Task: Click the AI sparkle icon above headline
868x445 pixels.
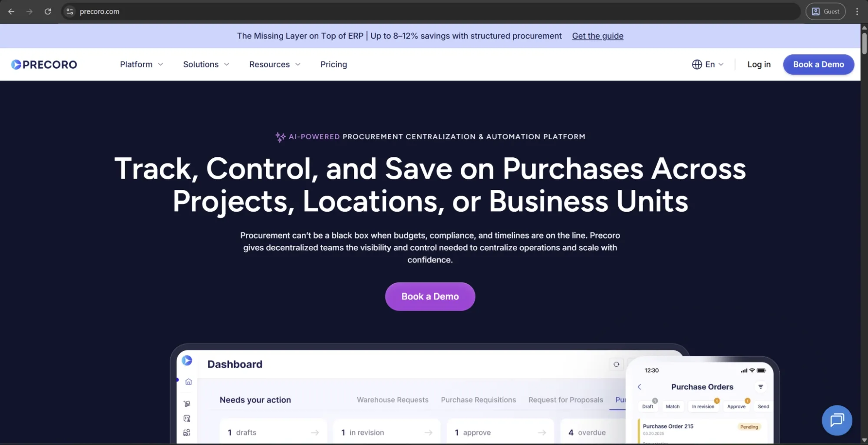Action: pos(281,137)
